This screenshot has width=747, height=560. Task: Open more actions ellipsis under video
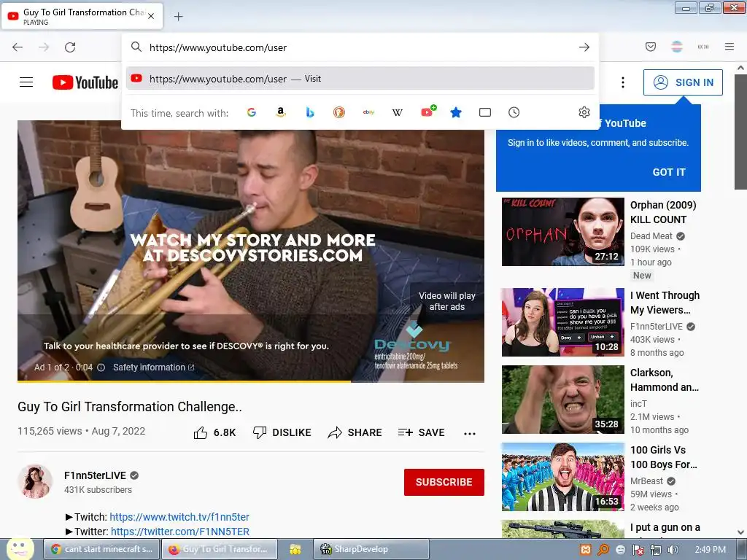coord(470,433)
